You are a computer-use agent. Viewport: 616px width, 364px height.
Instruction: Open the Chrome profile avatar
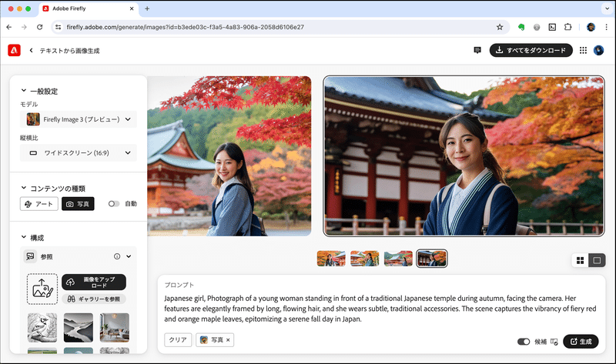point(591,27)
